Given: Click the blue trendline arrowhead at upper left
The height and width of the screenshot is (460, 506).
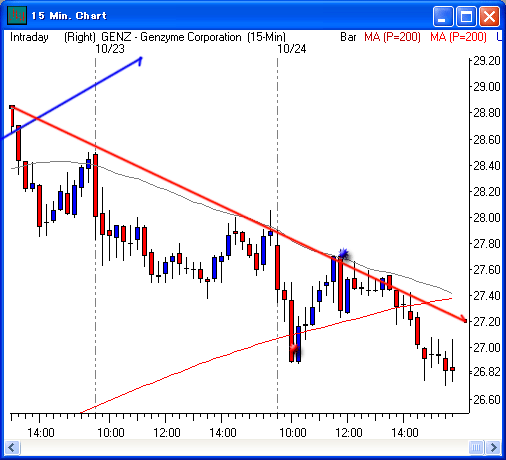Looking at the screenshot, I should [140, 61].
